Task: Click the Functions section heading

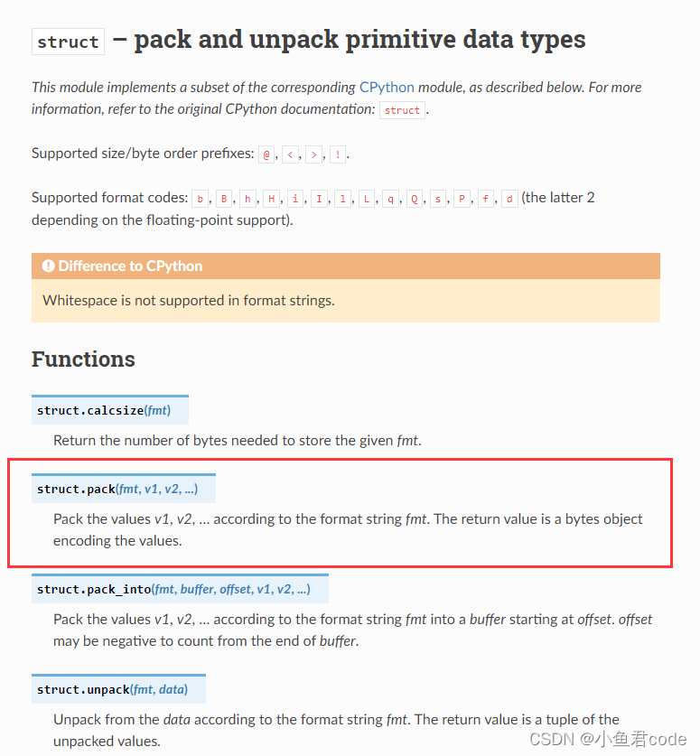Action: click(83, 359)
